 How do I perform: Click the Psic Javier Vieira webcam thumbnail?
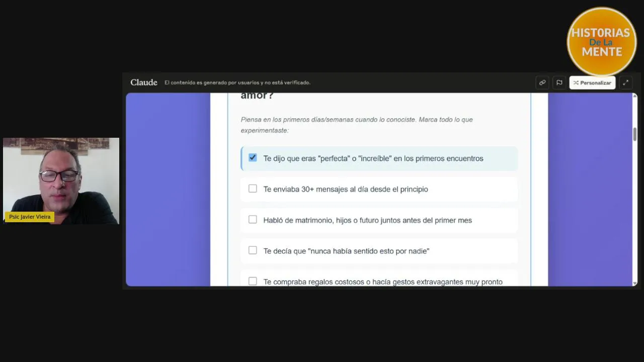61,181
